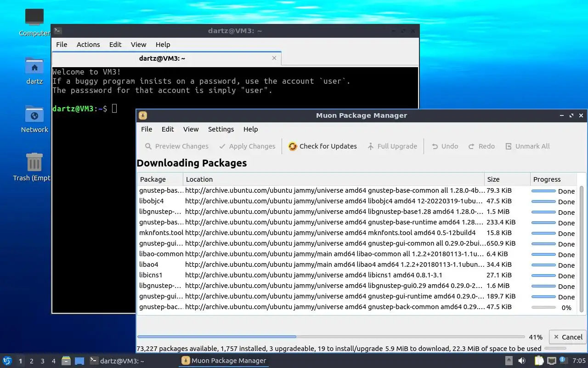Click the download list vertical scrollbar
The image size is (588, 368).
(582, 249)
